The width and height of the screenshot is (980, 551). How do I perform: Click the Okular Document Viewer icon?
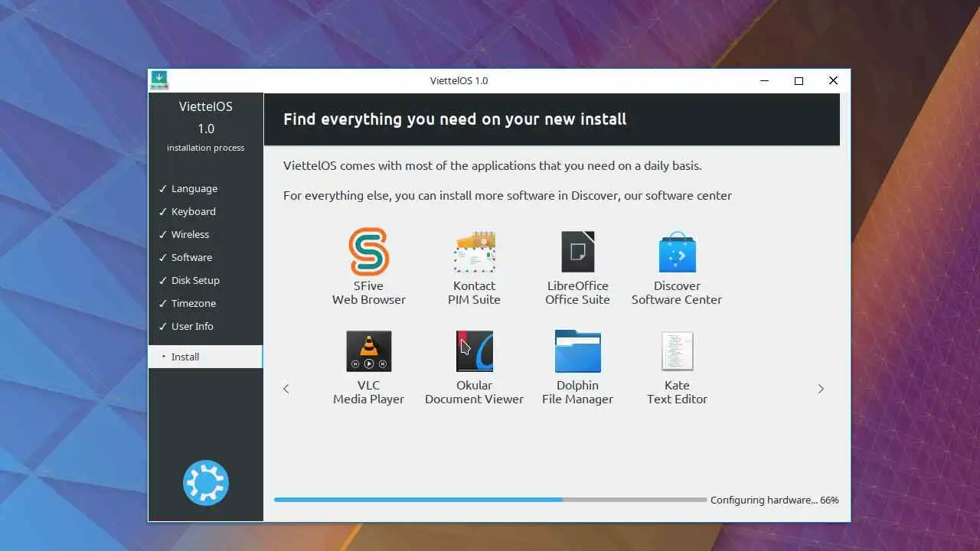pyautogui.click(x=474, y=351)
